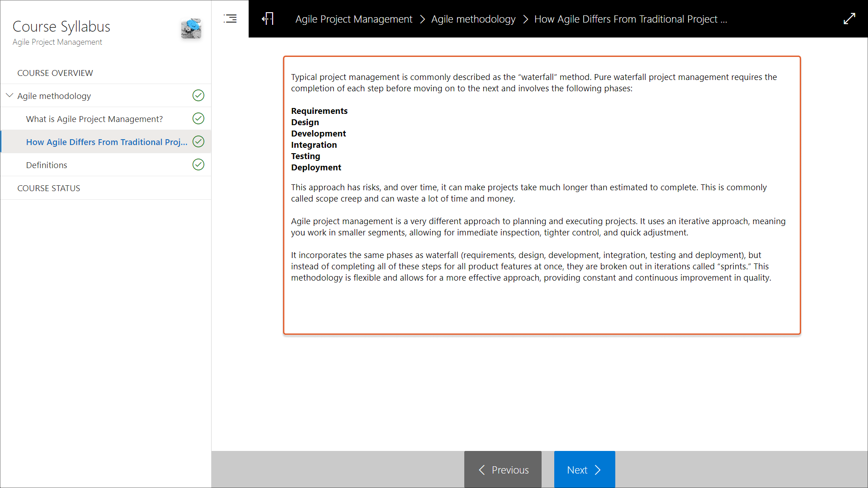Toggle the syllabus hamburger menu icon
The height and width of the screenshot is (488, 868).
coord(230,19)
